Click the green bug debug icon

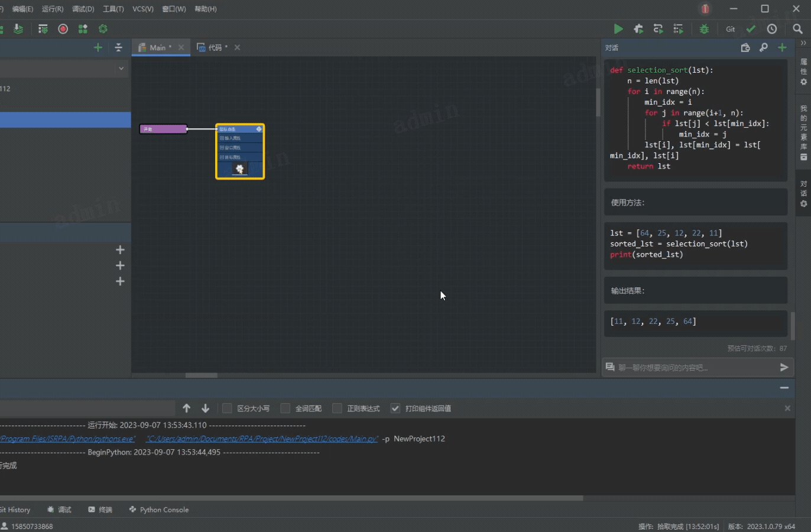(x=704, y=29)
